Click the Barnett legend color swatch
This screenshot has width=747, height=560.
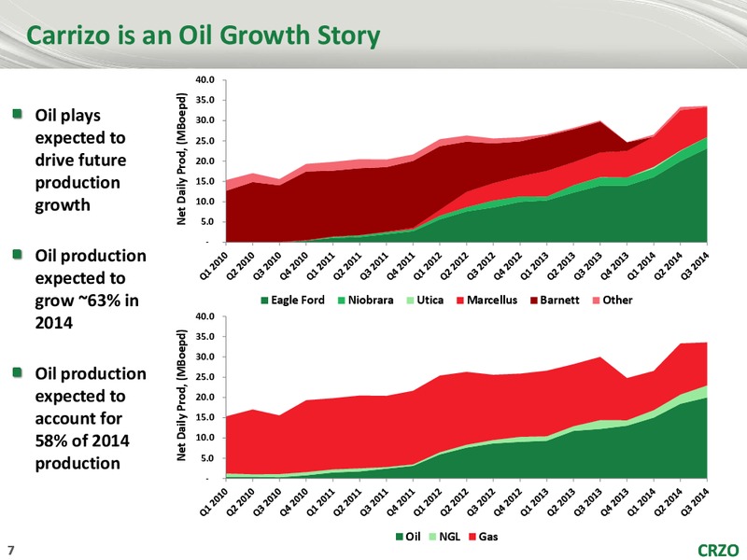click(533, 301)
